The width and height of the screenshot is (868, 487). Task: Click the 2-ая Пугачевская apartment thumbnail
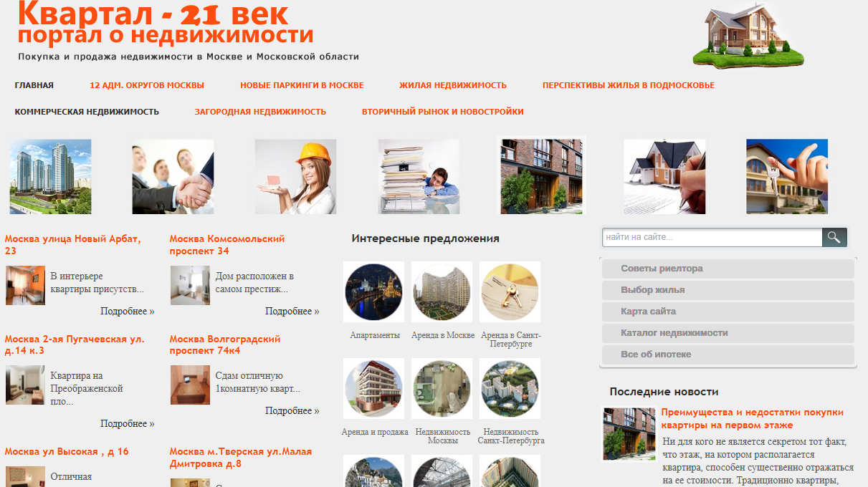pyautogui.click(x=25, y=385)
